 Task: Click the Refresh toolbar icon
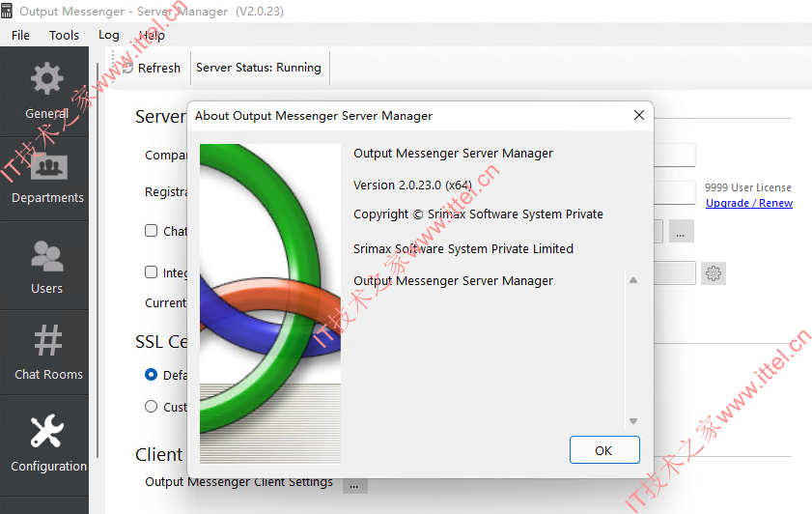coord(127,68)
